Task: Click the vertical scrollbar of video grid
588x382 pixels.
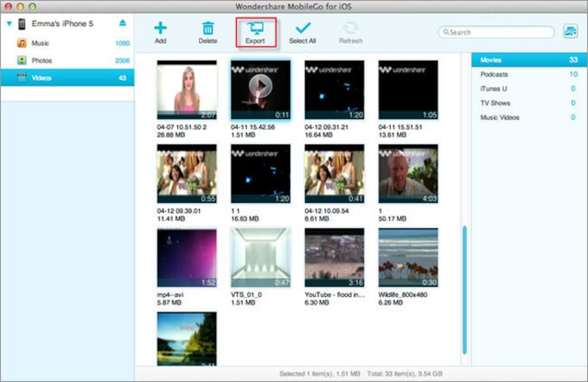Action: tap(464, 290)
